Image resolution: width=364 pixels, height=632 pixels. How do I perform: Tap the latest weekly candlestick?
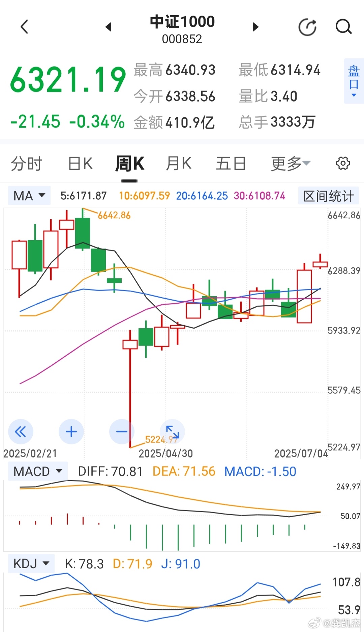[x=320, y=264]
